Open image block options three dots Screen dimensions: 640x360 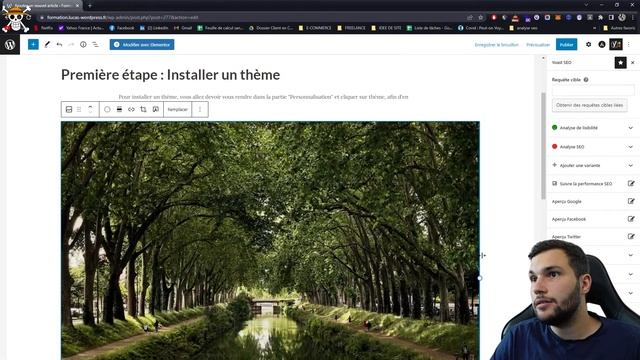(200, 109)
